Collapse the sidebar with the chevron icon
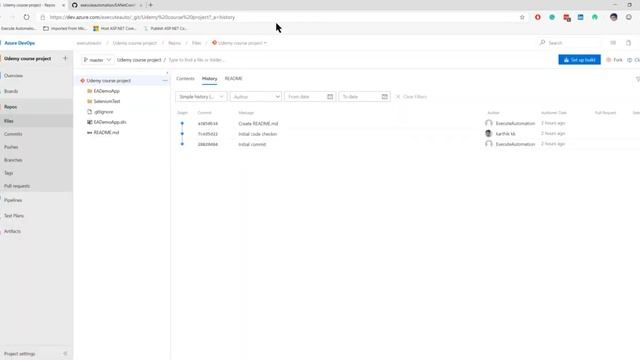Screen dimensions: 640x360 pos(66,354)
